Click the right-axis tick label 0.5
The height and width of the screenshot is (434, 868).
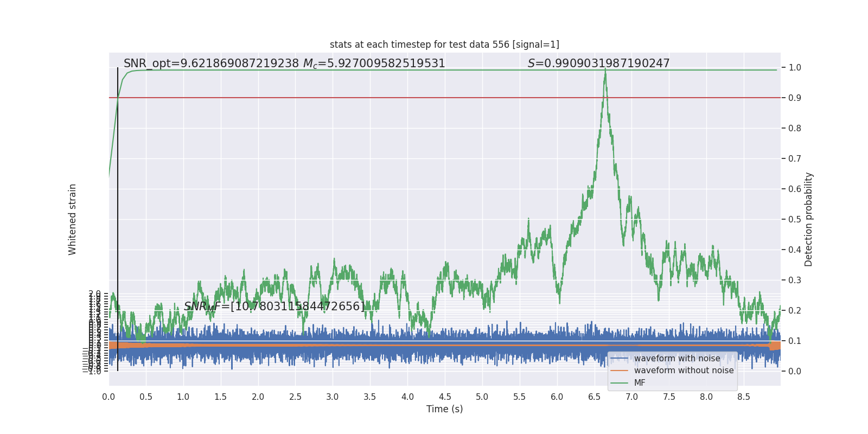point(795,220)
